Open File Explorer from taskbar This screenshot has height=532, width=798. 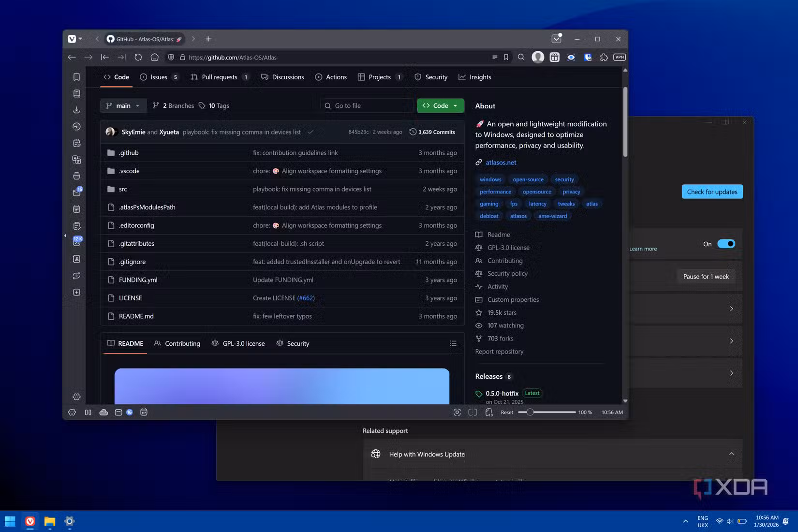tap(49, 521)
